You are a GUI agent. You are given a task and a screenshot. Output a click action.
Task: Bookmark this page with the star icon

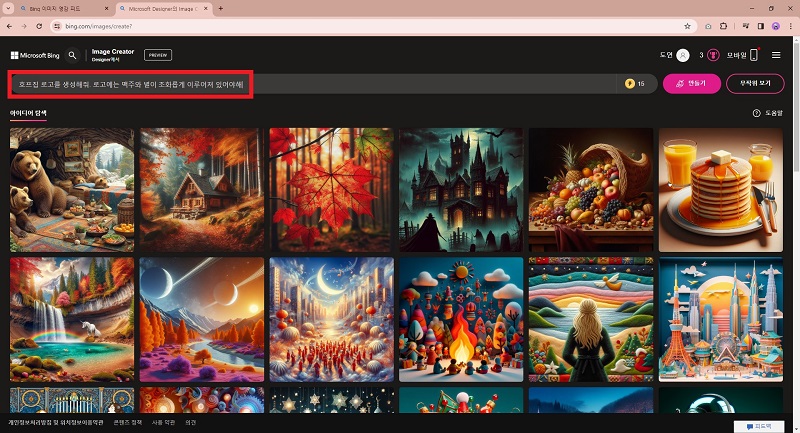(x=687, y=26)
